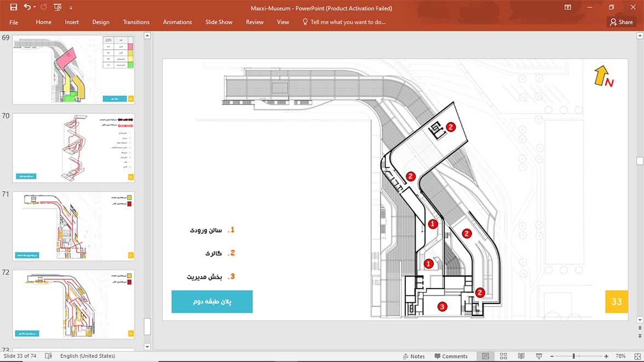
Task: Switch to Normal view
Action: pyautogui.click(x=485, y=356)
